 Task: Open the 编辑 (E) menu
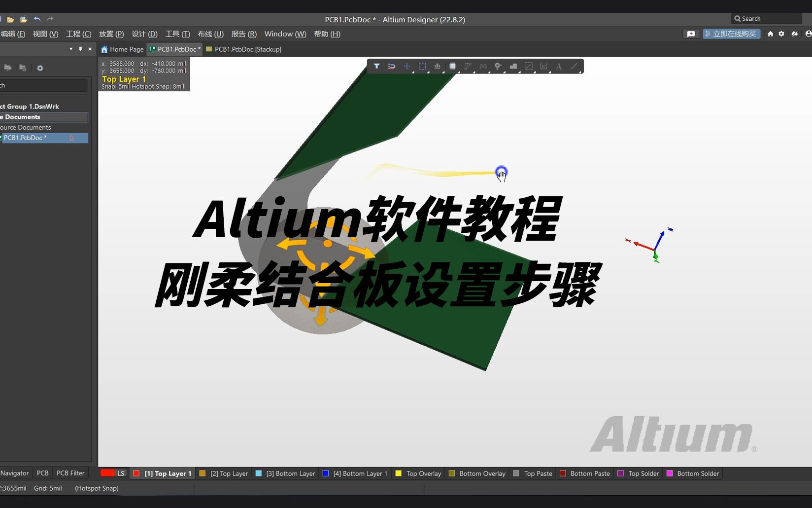(x=13, y=34)
